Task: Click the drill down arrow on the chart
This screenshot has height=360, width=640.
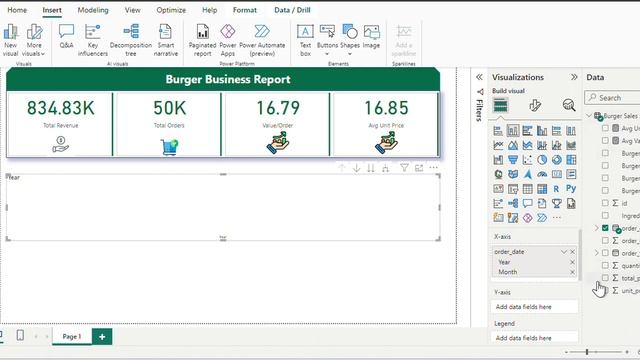Action: tap(356, 168)
